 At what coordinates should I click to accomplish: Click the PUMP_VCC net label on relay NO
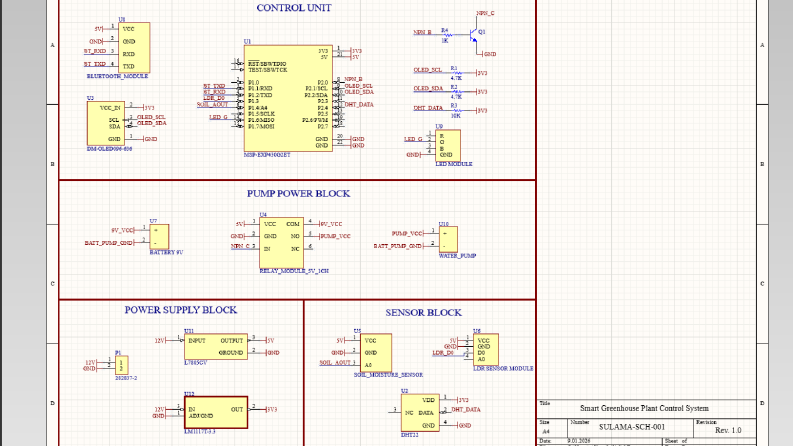pyautogui.click(x=335, y=236)
